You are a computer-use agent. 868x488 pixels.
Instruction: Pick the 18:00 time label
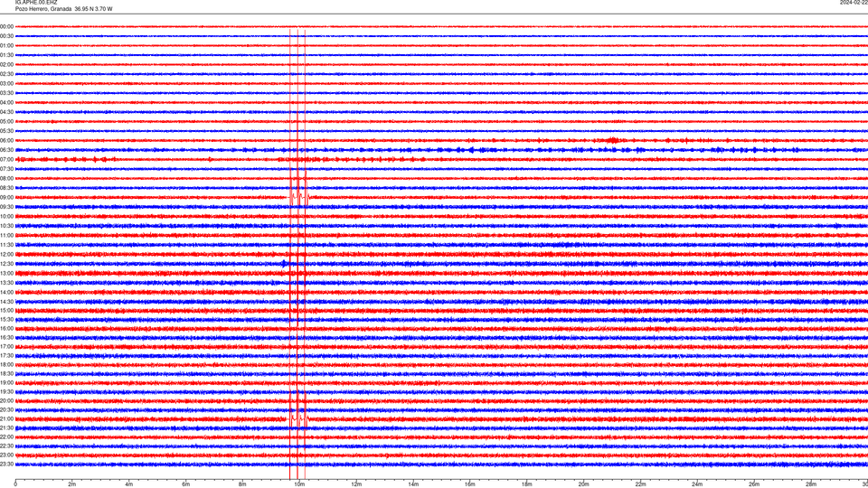6,364
